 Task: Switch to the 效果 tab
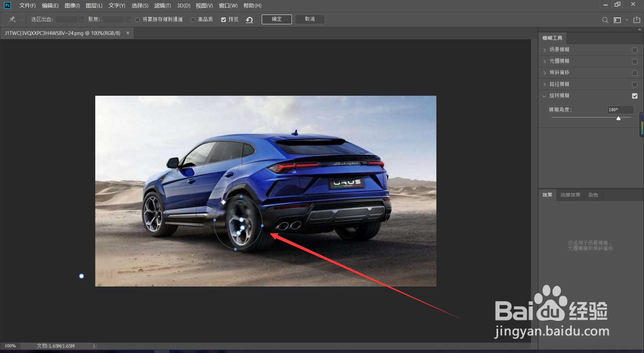547,195
